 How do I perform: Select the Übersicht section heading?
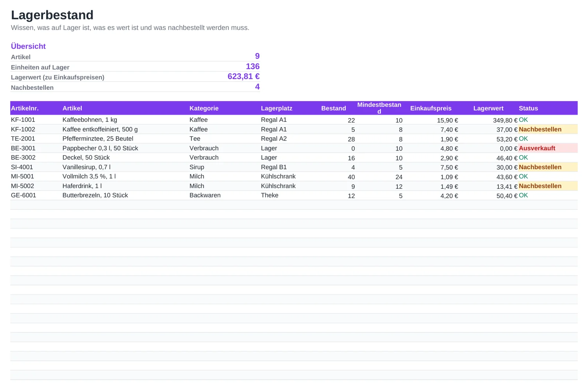[28, 46]
